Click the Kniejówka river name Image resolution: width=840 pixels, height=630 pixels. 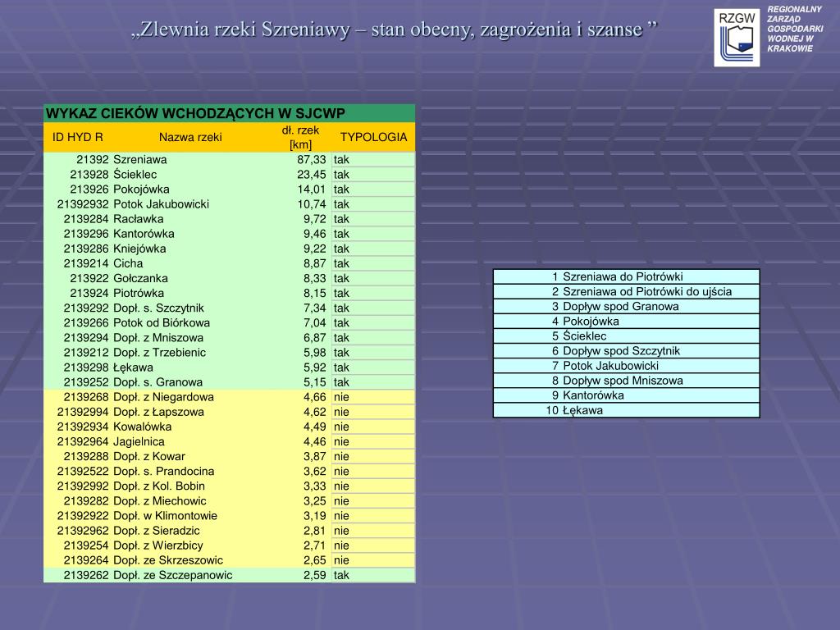tap(139, 249)
